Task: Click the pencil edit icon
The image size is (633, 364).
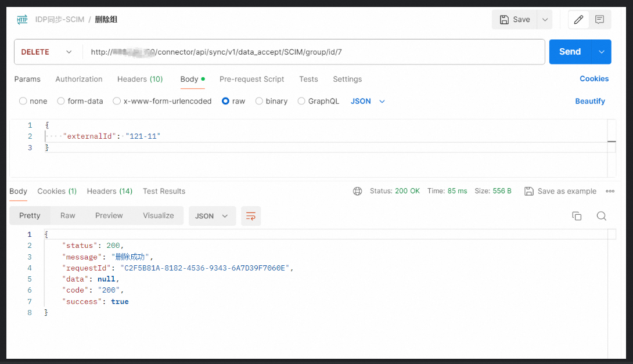Action: pyautogui.click(x=578, y=20)
